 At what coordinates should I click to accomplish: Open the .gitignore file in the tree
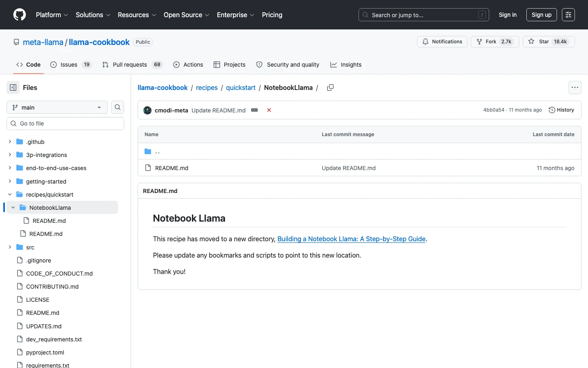coord(38,260)
